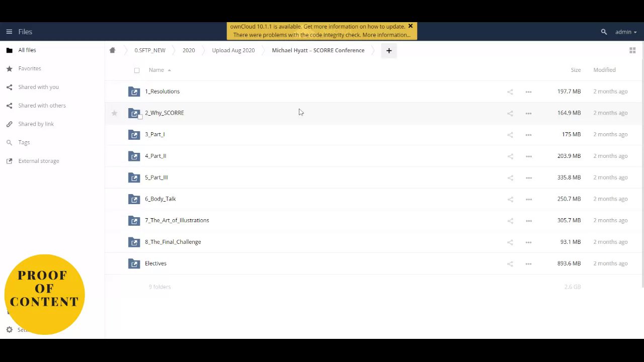The image size is (644, 362).
Task: Click the Electives folder icon
Action: 134,263
